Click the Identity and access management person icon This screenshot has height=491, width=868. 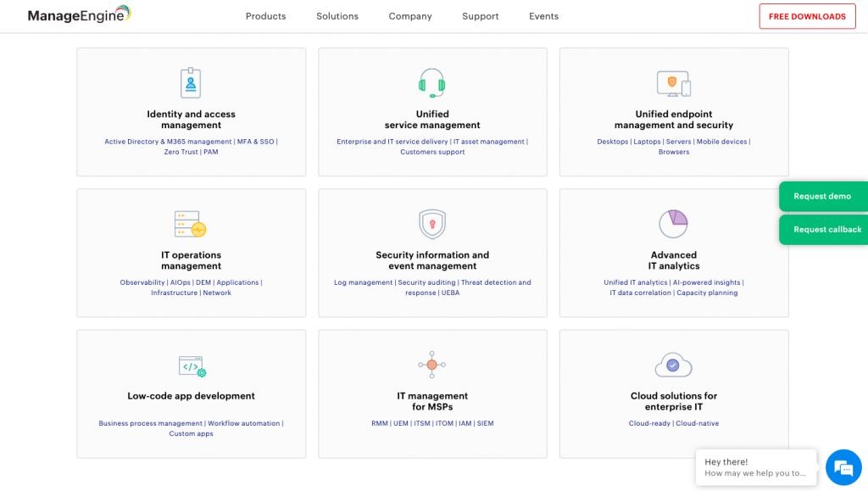[x=191, y=82]
